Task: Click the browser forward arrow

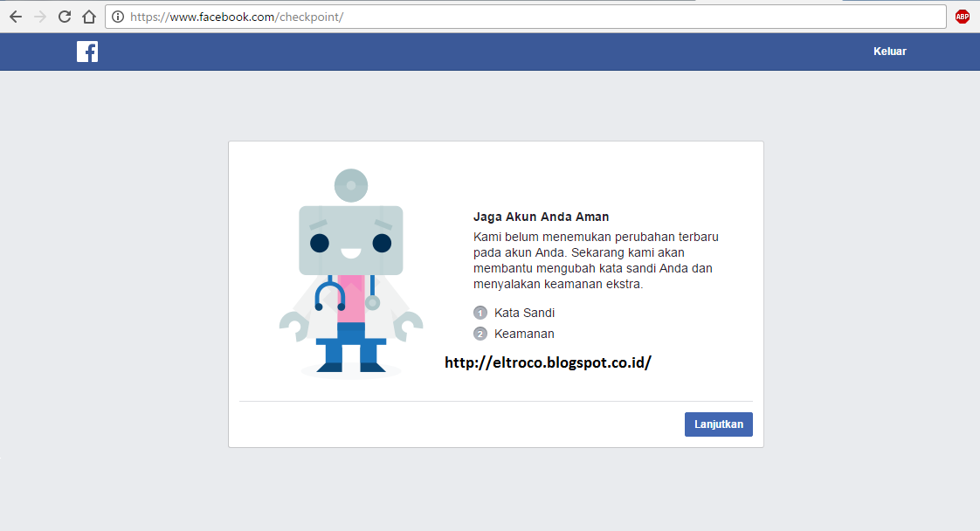Action: (x=40, y=17)
